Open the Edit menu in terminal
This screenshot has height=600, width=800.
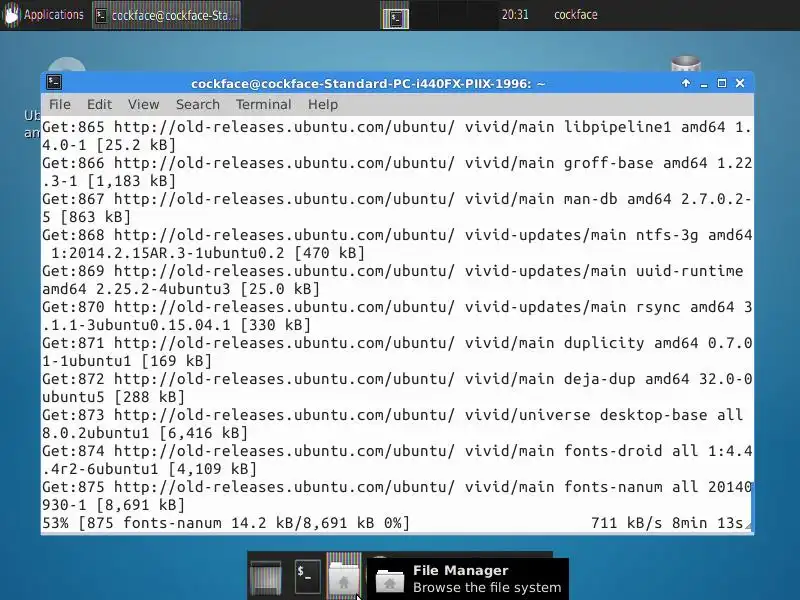99,104
